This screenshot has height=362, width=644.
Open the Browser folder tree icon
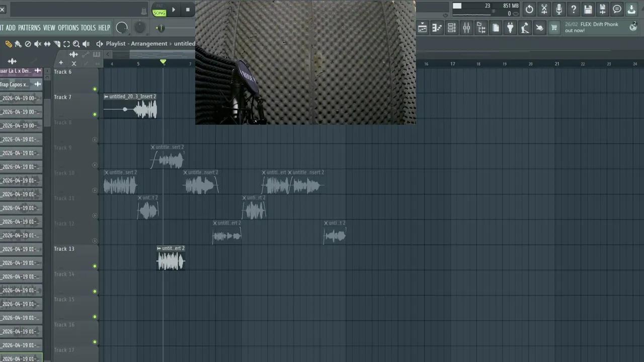pyautogui.click(x=481, y=28)
